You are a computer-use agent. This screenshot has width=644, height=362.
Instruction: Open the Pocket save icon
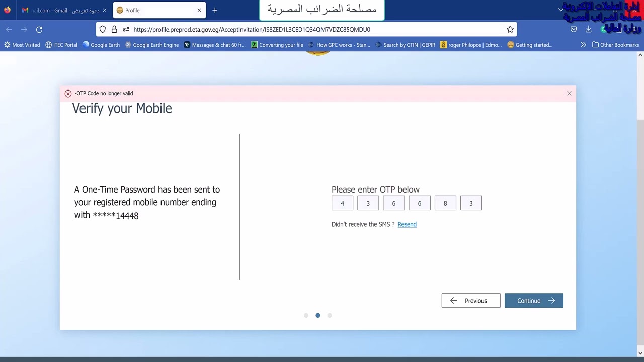(x=574, y=29)
